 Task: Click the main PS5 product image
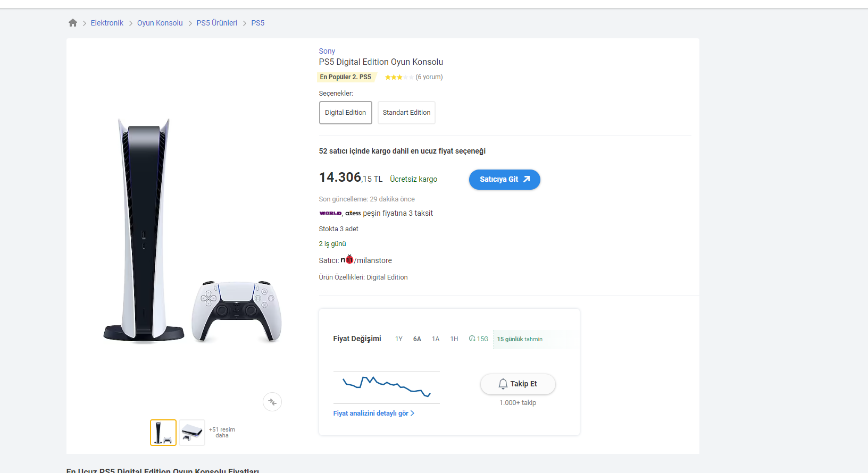coord(193,230)
